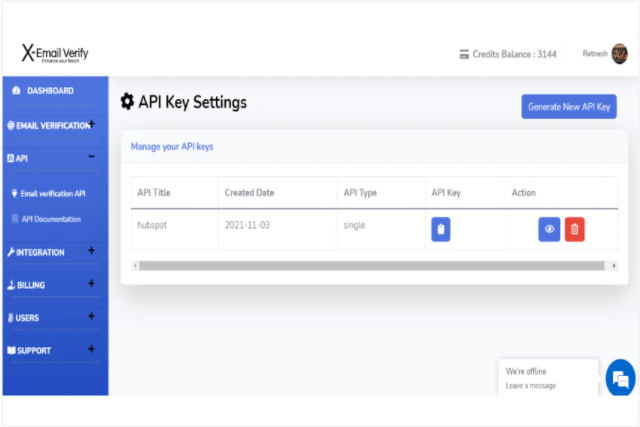
Task: Open the Users menu
Action: click(27, 318)
